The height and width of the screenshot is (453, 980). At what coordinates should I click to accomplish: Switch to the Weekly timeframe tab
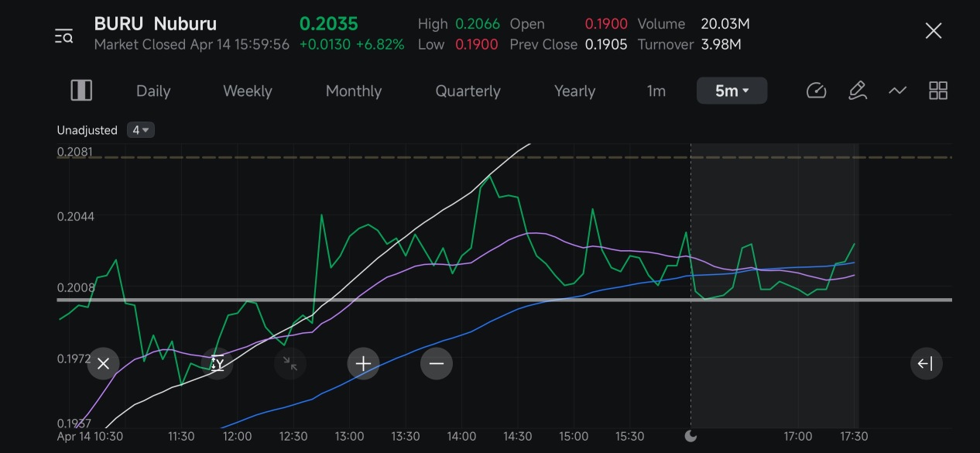(x=248, y=91)
